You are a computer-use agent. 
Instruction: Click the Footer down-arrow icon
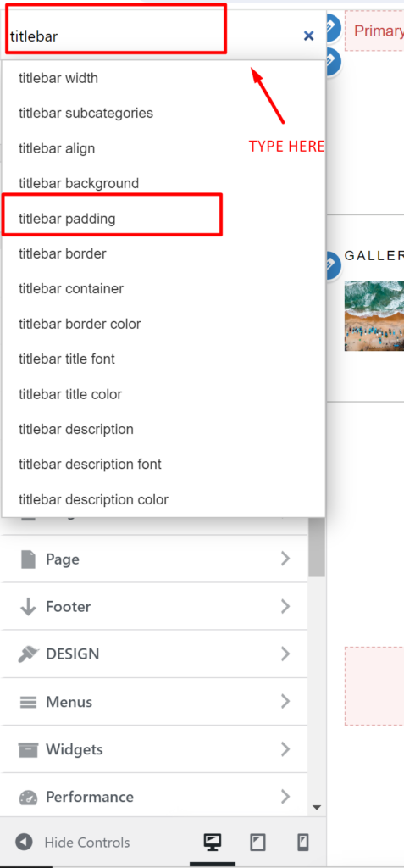(x=28, y=607)
